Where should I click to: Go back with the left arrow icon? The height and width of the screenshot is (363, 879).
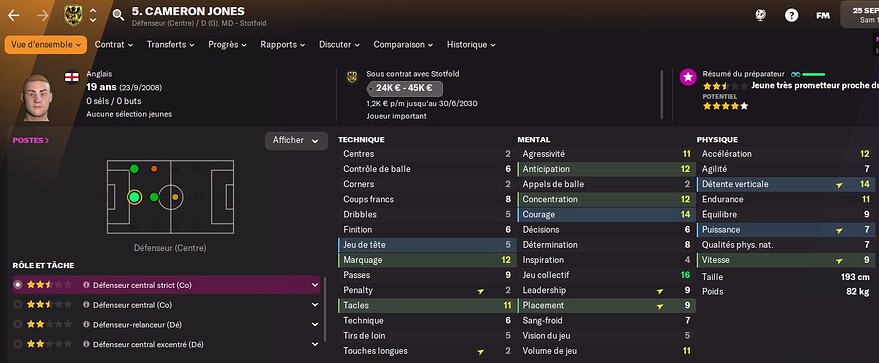click(x=13, y=16)
